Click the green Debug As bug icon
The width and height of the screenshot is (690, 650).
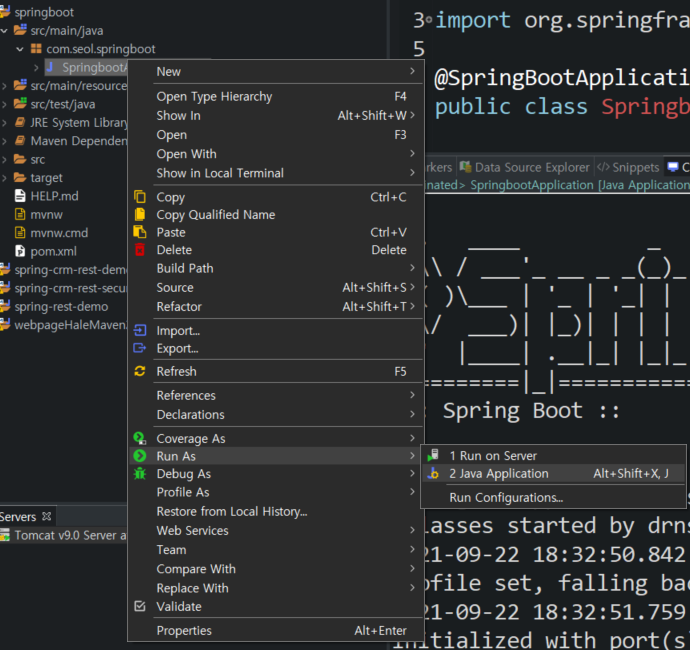(139, 474)
